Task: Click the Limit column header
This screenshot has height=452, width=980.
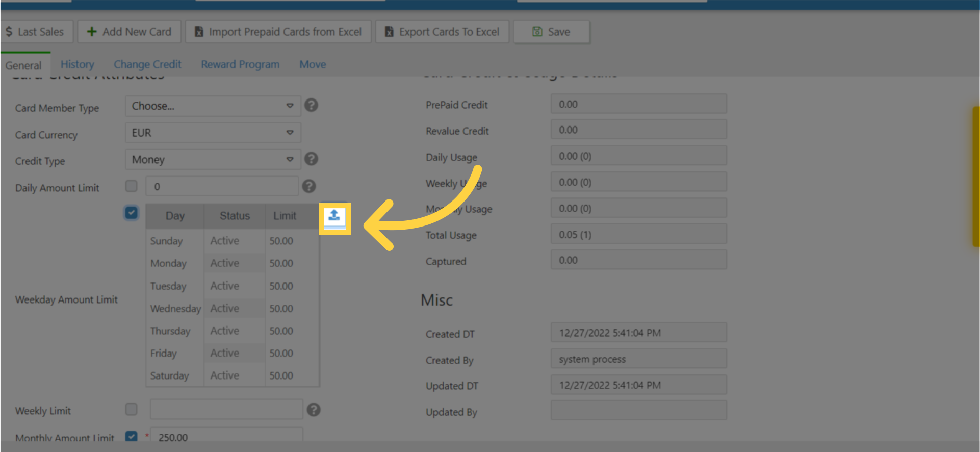Action: pos(292,216)
